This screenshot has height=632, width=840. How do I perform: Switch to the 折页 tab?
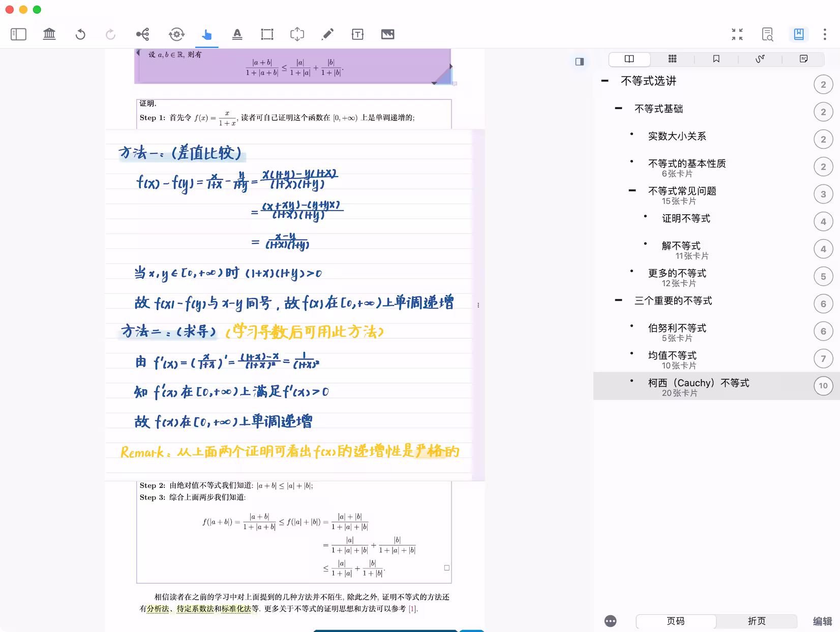point(757,621)
